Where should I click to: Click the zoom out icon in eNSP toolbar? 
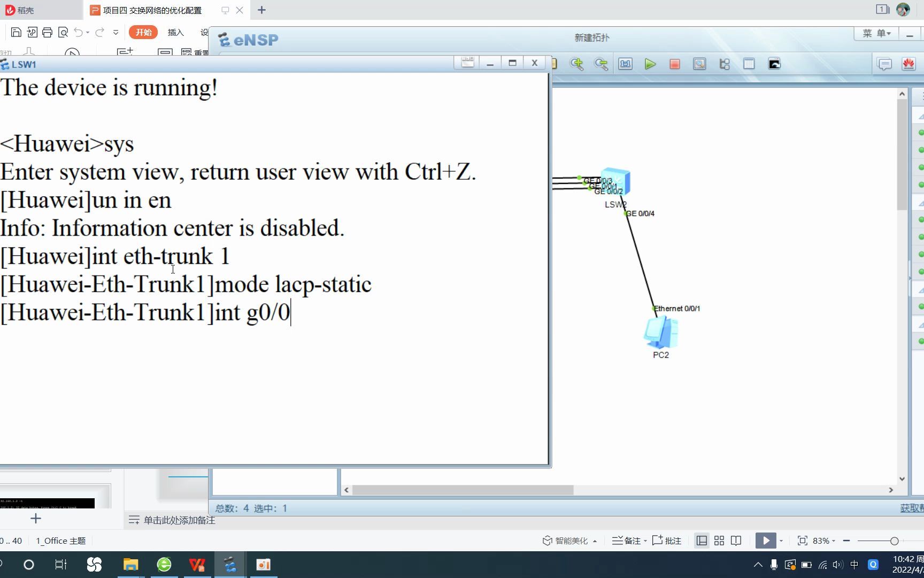tap(601, 64)
